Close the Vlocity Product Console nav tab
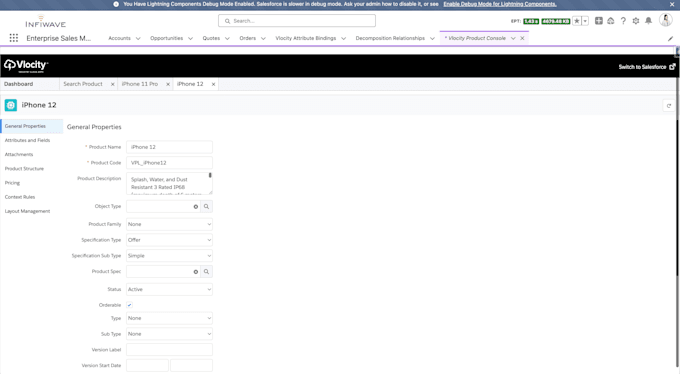Image resolution: width=680 pixels, height=374 pixels. [x=522, y=38]
